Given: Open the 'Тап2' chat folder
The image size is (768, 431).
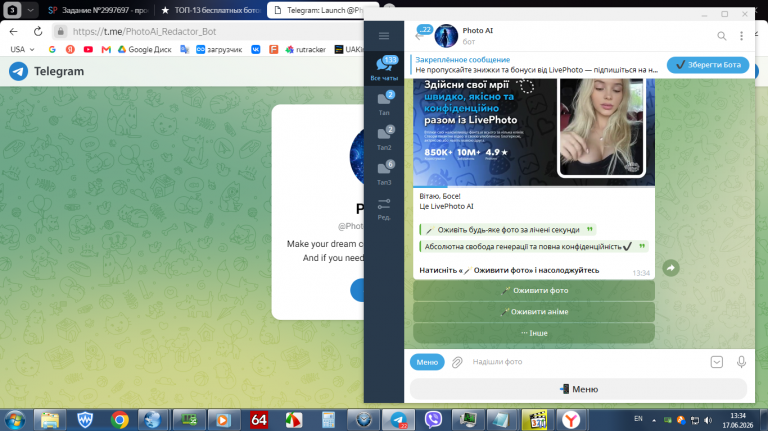Looking at the screenshot, I should 384,138.
